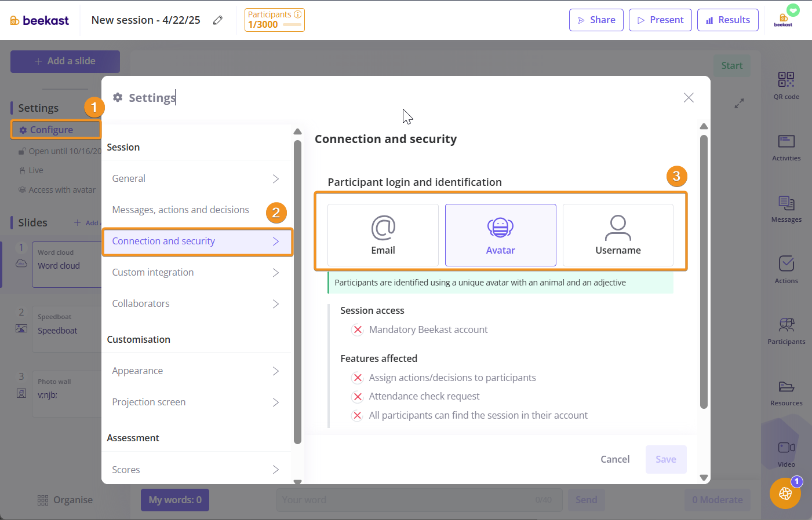
Task: Open the Activities sidebar icon
Action: pos(786,147)
